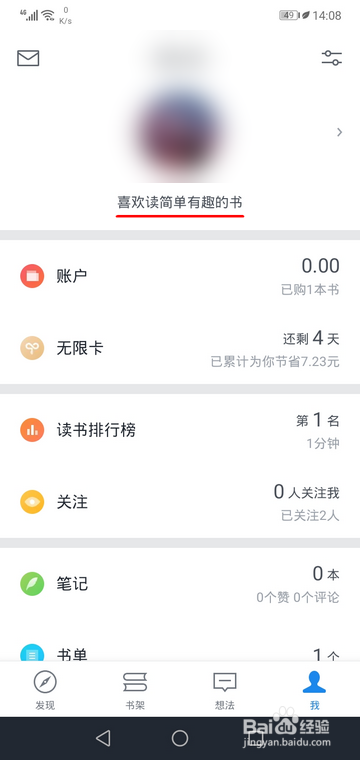Tap the orange 读书排行榜 chart icon
Viewport: 360px width, 760px height.
pyautogui.click(x=32, y=430)
